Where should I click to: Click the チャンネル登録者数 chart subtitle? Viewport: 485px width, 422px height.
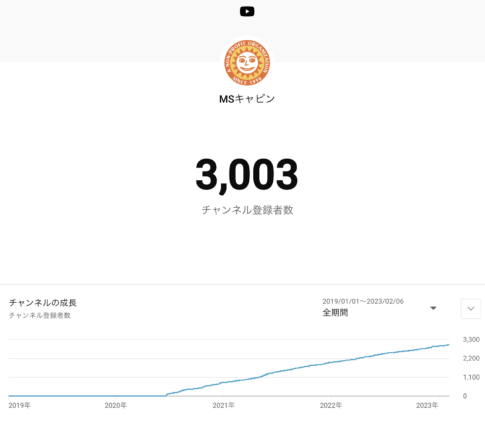pos(40,315)
